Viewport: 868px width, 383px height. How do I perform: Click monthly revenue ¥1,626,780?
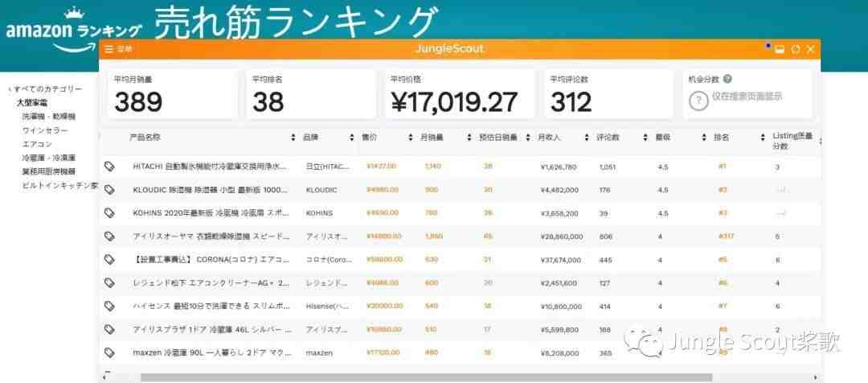[558, 167]
